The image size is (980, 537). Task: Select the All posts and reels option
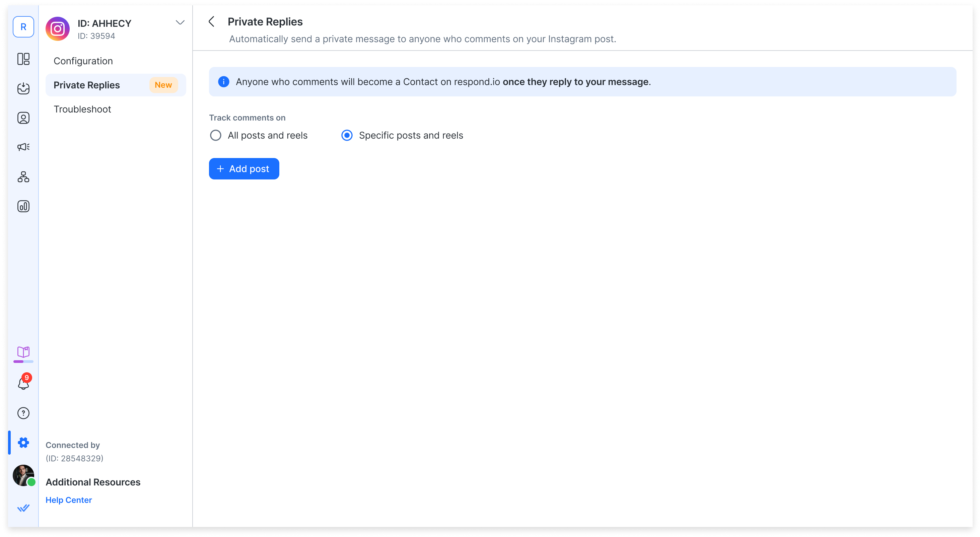click(216, 135)
